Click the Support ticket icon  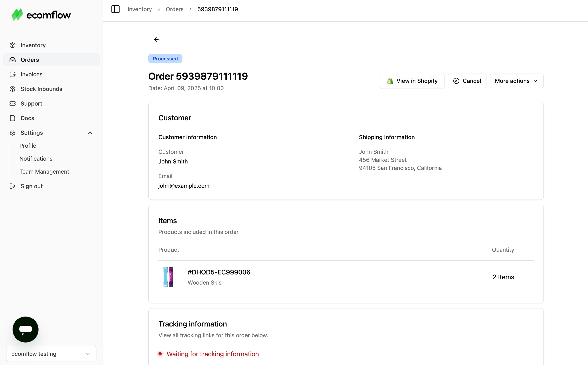pyautogui.click(x=13, y=104)
